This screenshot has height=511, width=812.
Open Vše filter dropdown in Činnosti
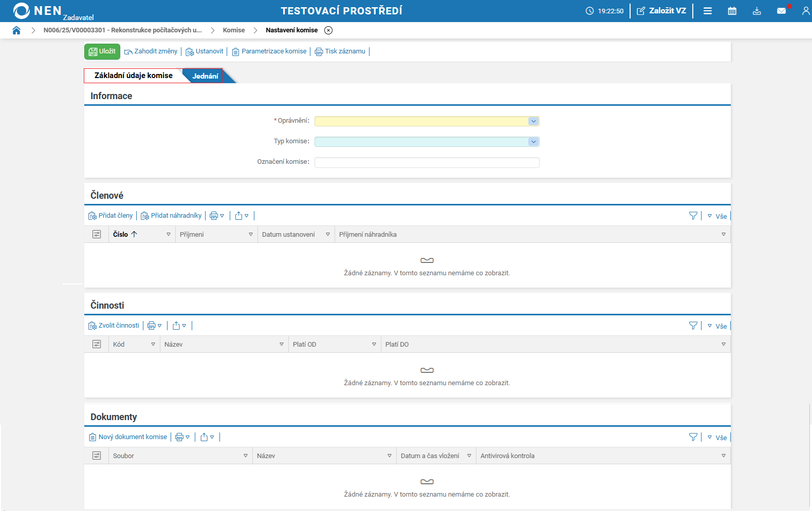[717, 326]
